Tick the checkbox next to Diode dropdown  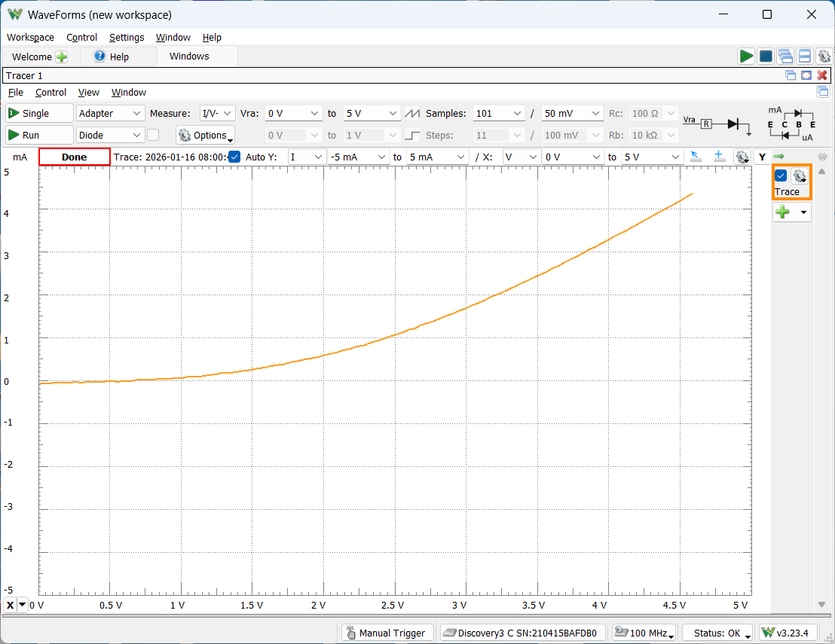click(x=153, y=135)
